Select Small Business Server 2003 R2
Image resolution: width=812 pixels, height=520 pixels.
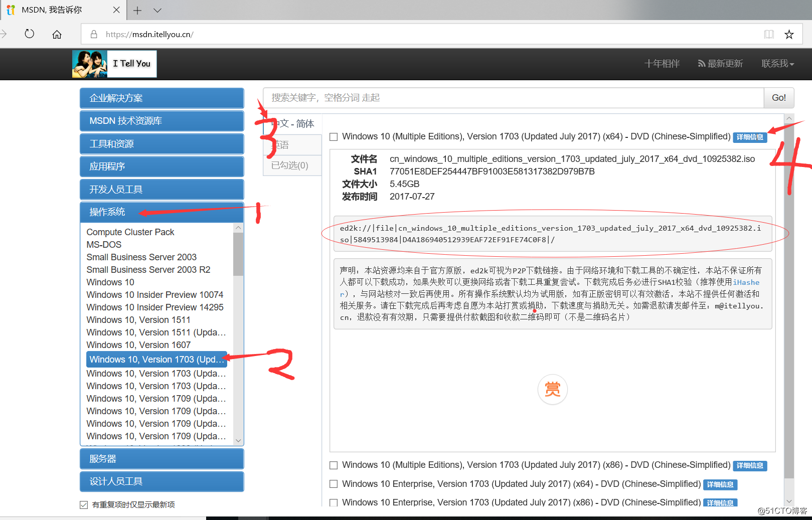click(148, 270)
